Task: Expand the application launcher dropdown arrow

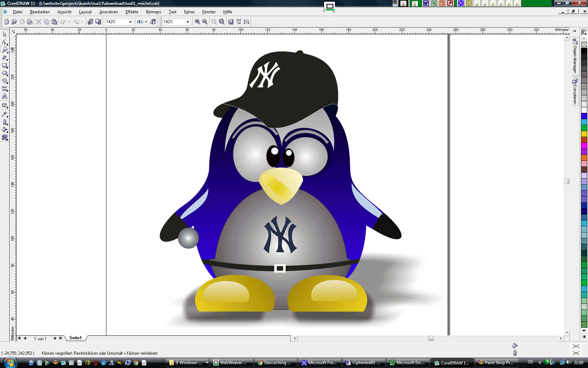Action: [146, 22]
